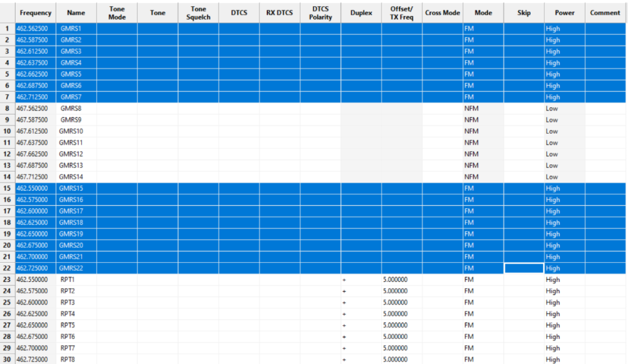Screen dimensions: 628x364
Task: Edit the 5.000000 offset for RPT3
Action: (402, 302)
